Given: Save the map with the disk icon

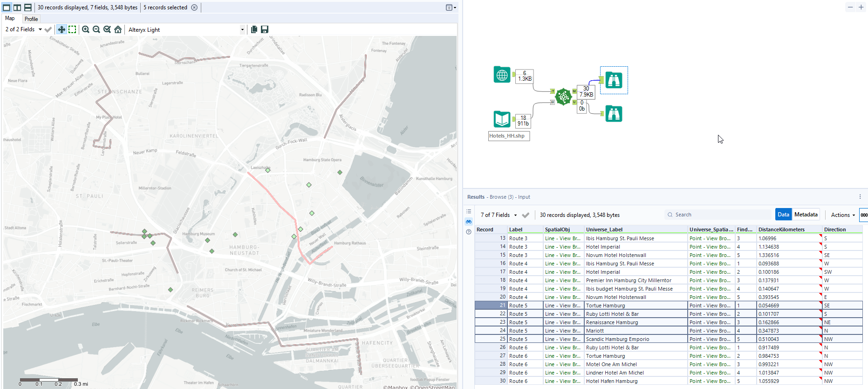Looking at the screenshot, I should tap(265, 29).
